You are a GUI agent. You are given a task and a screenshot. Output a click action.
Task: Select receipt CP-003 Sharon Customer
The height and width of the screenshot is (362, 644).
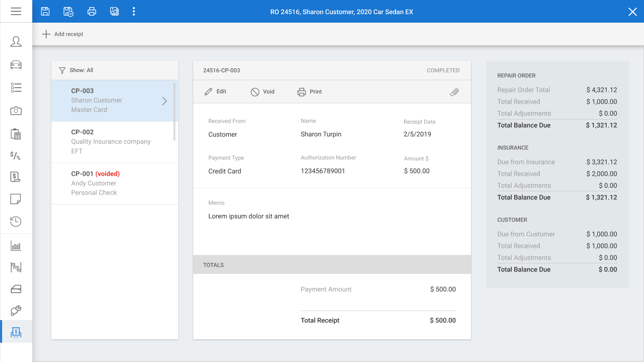(115, 100)
